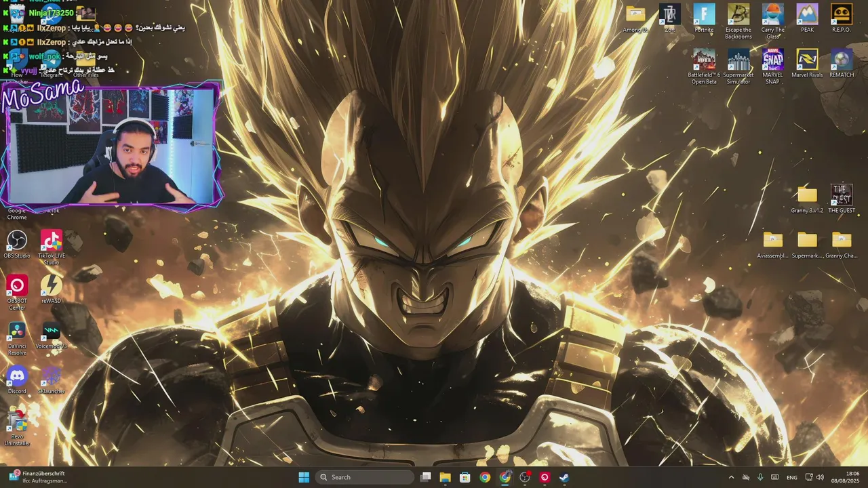Open the Discord desktop shortcut
This screenshot has width=868, height=488.
coord(17,380)
